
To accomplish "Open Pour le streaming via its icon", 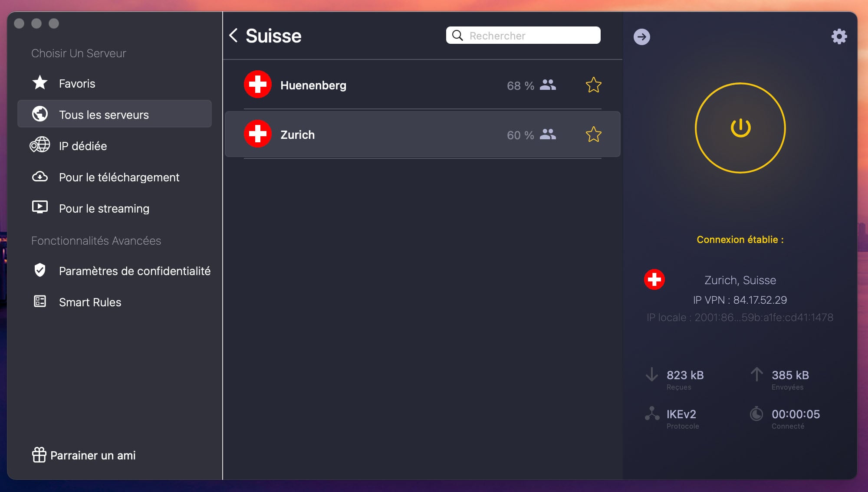I will click(x=39, y=208).
